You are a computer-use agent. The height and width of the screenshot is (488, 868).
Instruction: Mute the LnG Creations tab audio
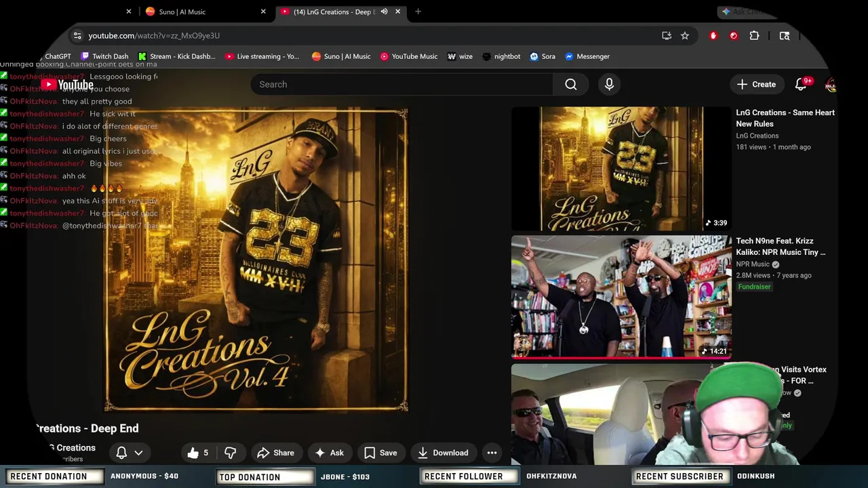click(384, 12)
